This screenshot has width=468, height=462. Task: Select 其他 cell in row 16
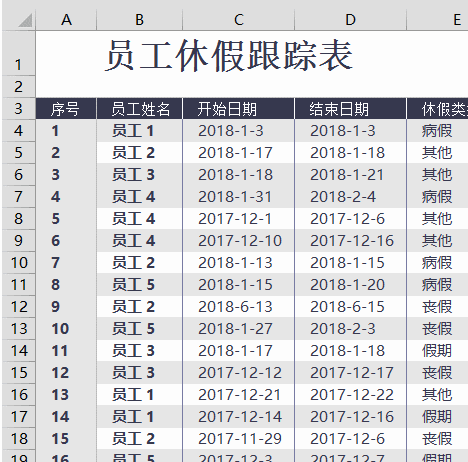pos(437,395)
